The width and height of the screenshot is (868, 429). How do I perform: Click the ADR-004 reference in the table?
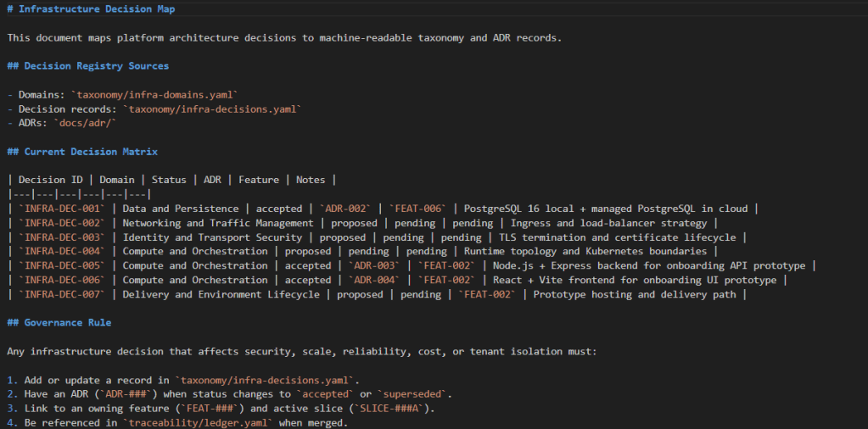pos(378,280)
